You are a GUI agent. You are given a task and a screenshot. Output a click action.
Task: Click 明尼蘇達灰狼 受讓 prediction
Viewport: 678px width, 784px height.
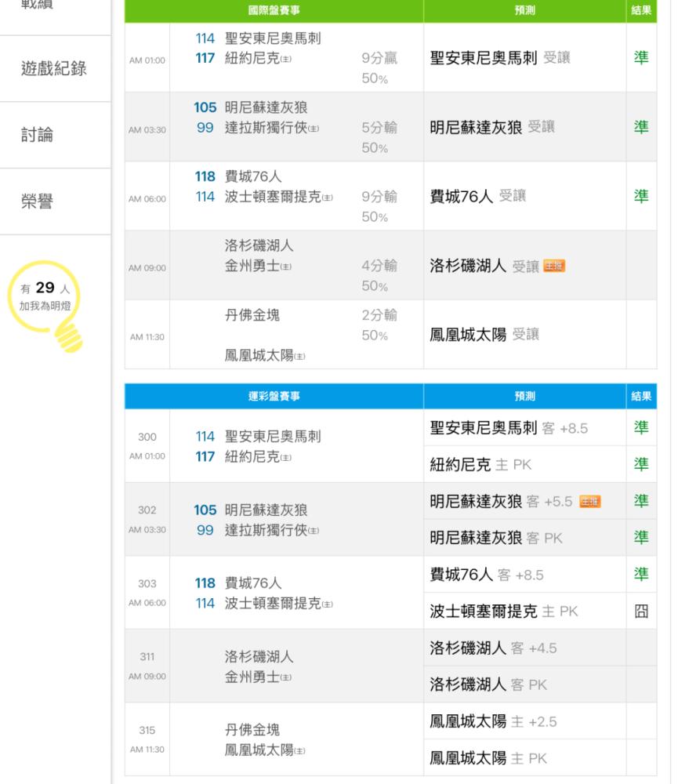click(492, 127)
